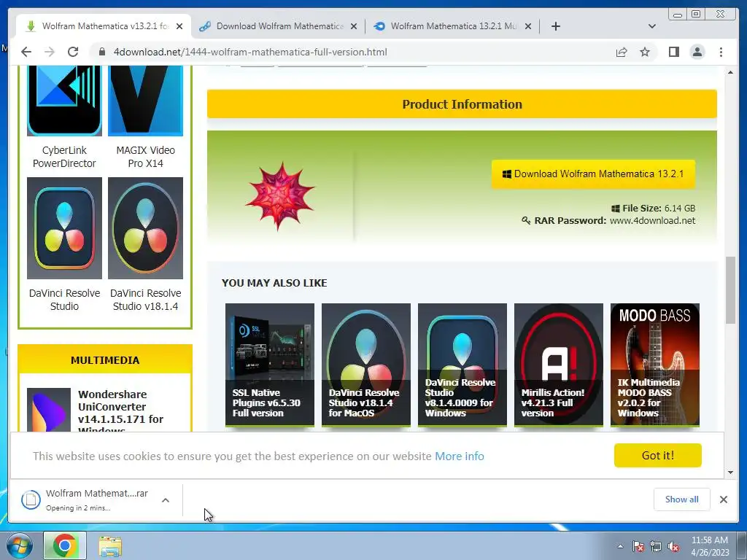Click the vertical scrollbar thumb
Image resolution: width=747 pixels, height=560 pixels.
(x=730, y=290)
